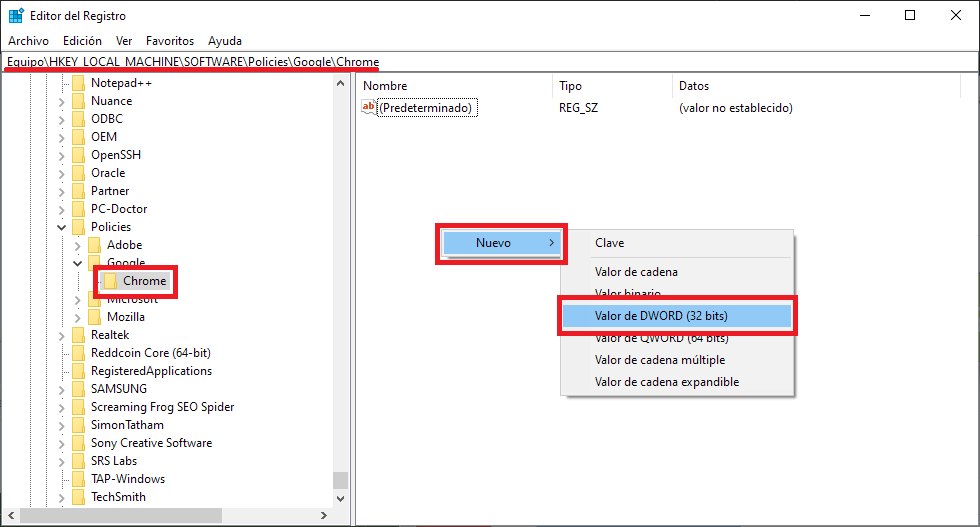Screen dimensions: 980x527
Task: Click the Screaming Frog SEO Spider folder icon
Action: click(78, 407)
